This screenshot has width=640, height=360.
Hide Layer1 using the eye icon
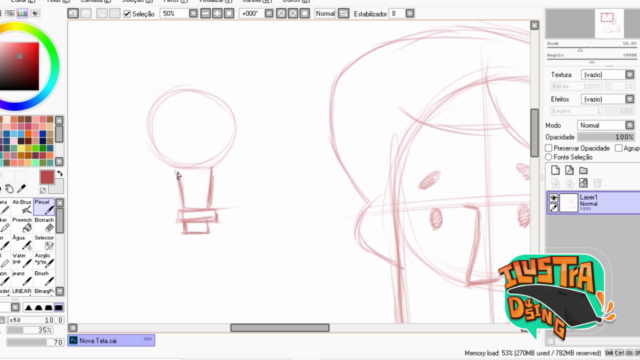553,198
